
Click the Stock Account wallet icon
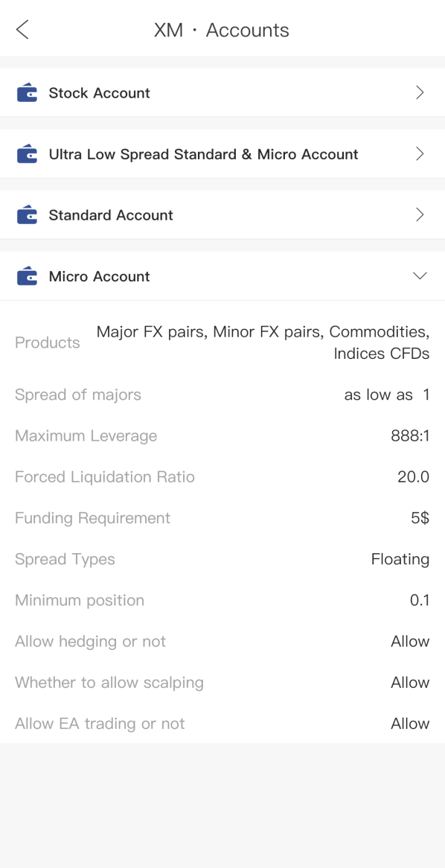coord(27,93)
